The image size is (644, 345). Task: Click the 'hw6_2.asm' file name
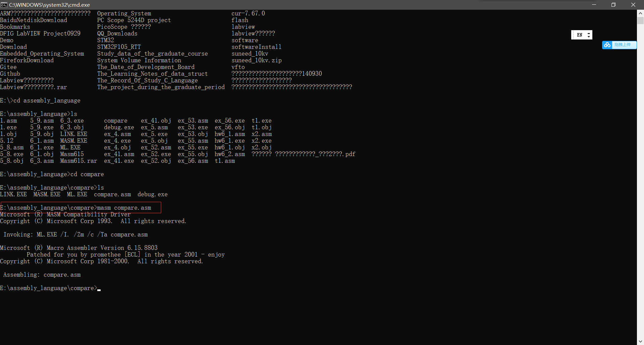point(230,154)
